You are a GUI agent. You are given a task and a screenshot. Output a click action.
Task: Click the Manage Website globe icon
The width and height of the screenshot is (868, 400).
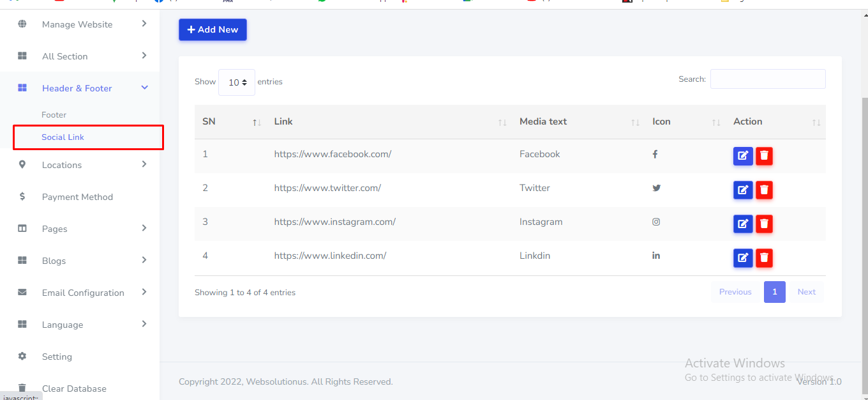point(22,24)
